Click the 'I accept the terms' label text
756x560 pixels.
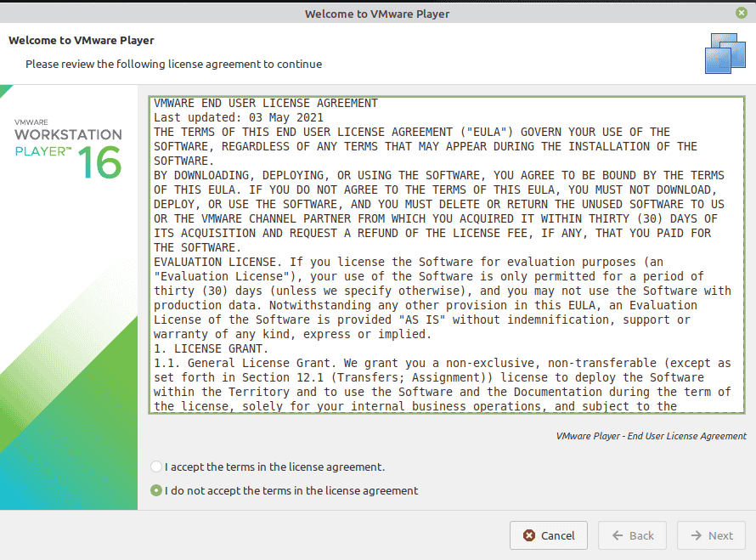coord(275,467)
